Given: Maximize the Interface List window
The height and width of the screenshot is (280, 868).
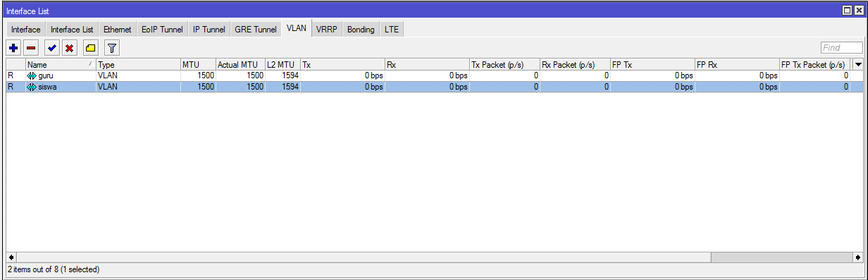Looking at the screenshot, I should click(847, 11).
